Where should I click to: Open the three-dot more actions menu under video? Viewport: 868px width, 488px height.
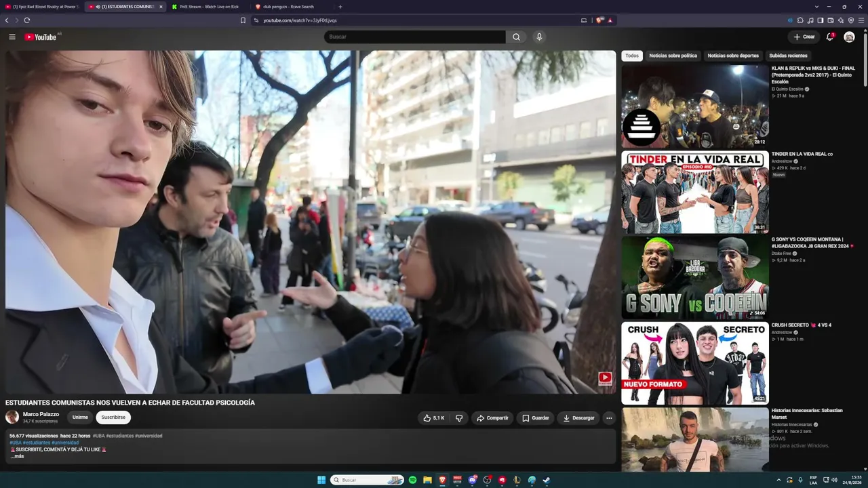609,418
